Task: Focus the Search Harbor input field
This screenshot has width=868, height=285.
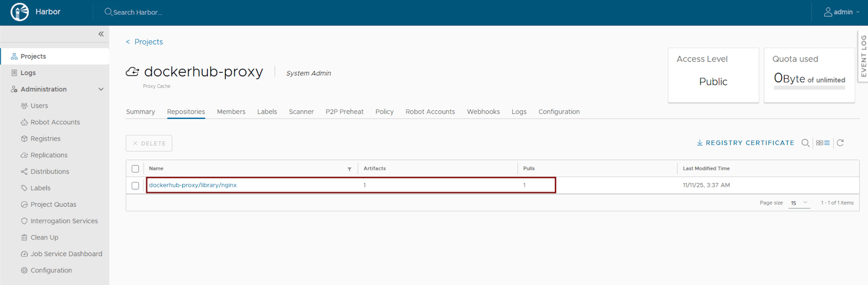Action: [138, 12]
